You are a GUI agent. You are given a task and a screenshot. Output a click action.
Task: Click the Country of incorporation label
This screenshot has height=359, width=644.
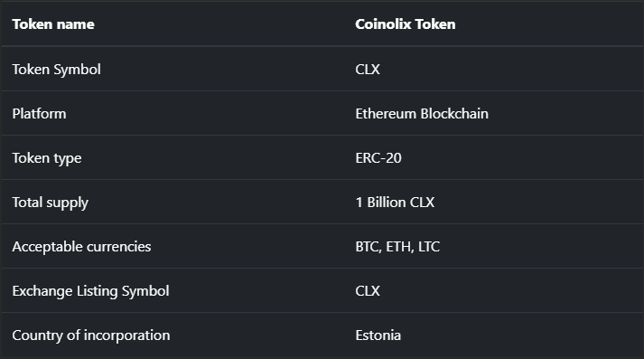click(x=91, y=335)
